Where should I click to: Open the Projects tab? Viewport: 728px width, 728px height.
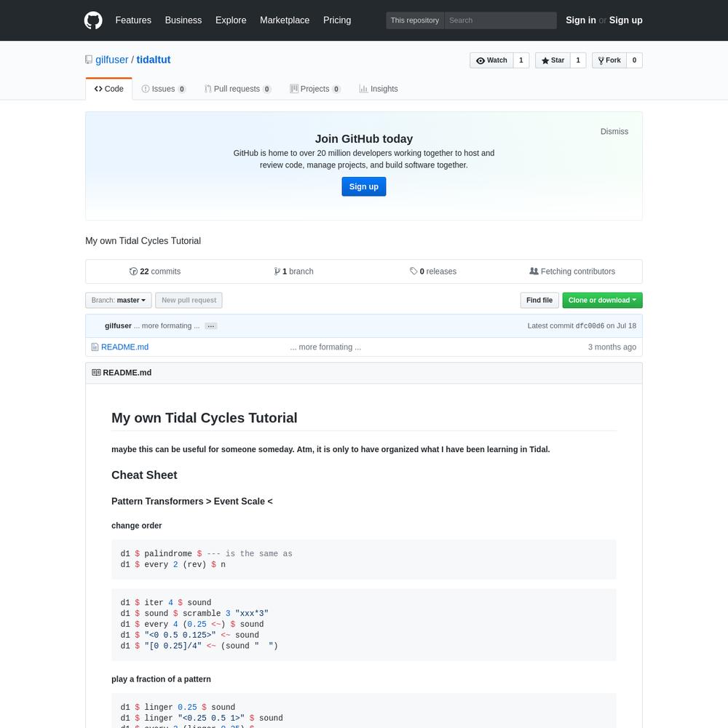pos(315,89)
